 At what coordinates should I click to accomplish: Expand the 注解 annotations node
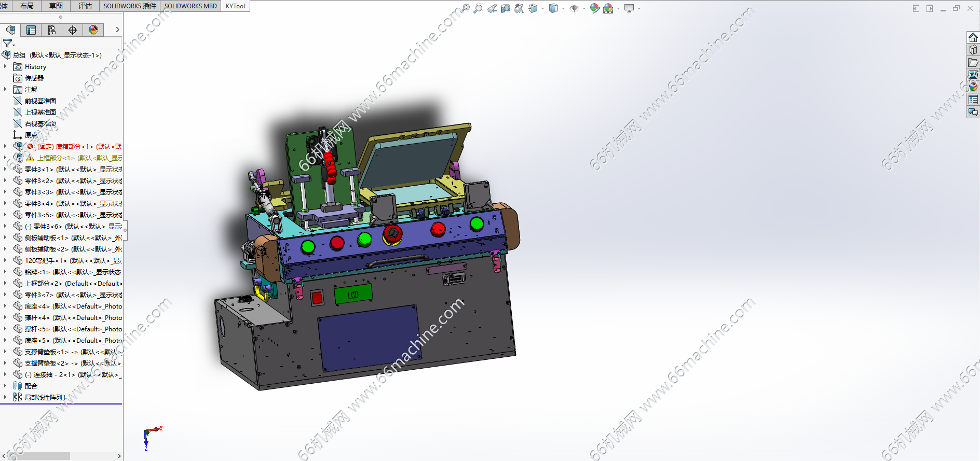(5, 89)
